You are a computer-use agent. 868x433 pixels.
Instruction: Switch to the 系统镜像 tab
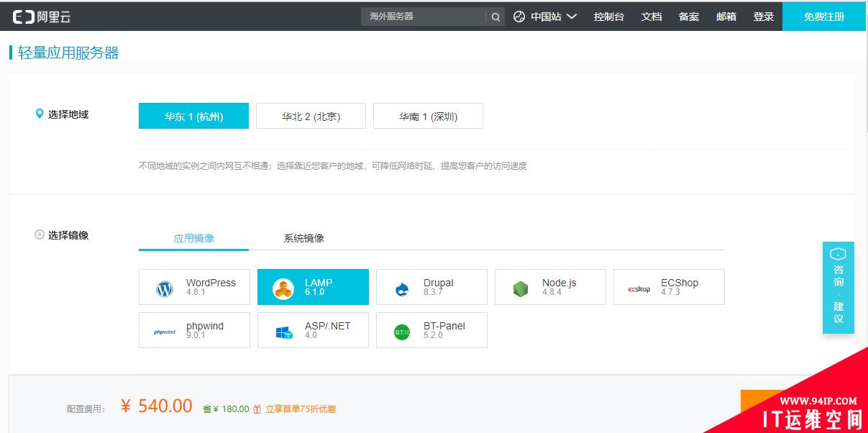click(x=303, y=238)
